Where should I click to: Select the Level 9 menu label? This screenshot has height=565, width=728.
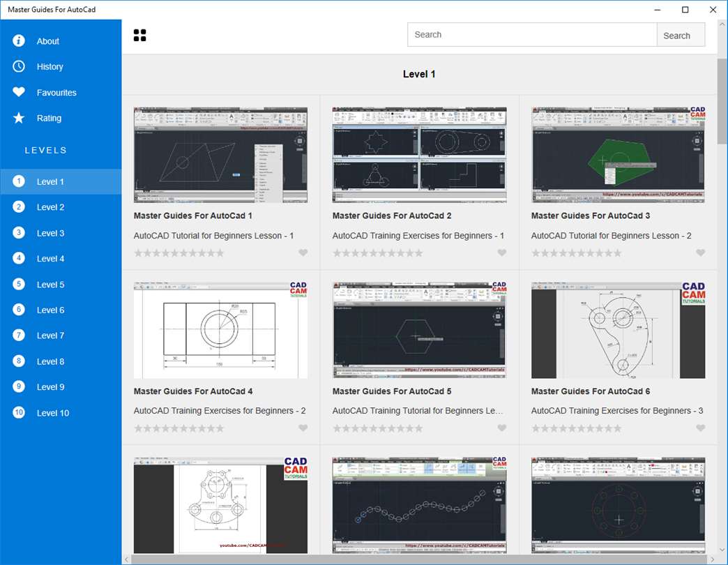51,387
